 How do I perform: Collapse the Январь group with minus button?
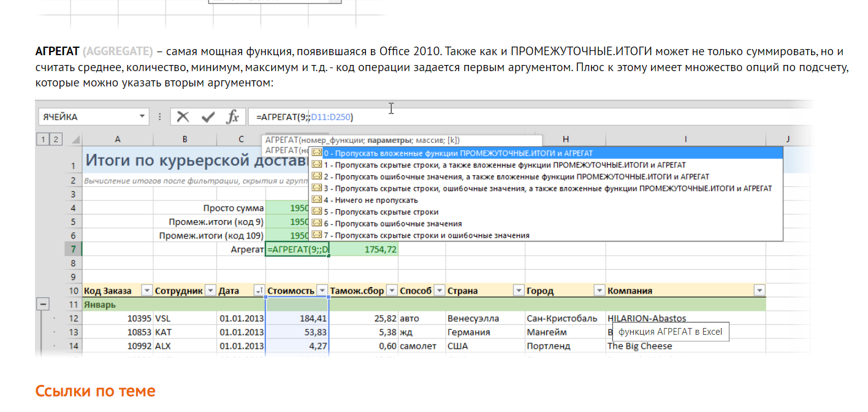[x=44, y=304]
